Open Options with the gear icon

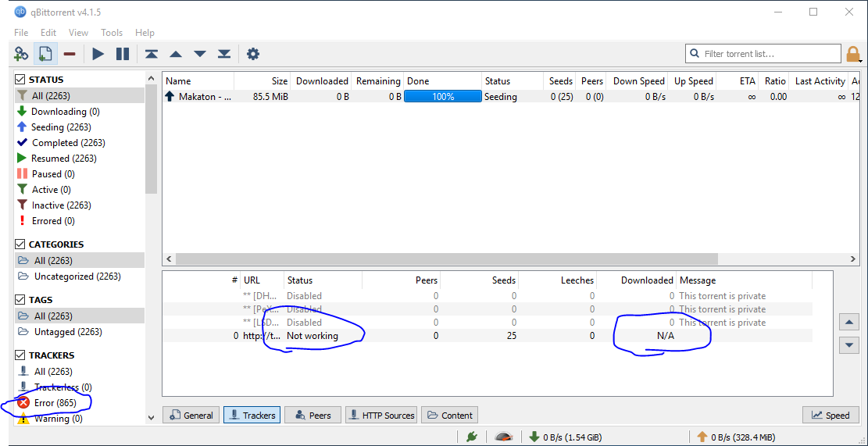253,54
